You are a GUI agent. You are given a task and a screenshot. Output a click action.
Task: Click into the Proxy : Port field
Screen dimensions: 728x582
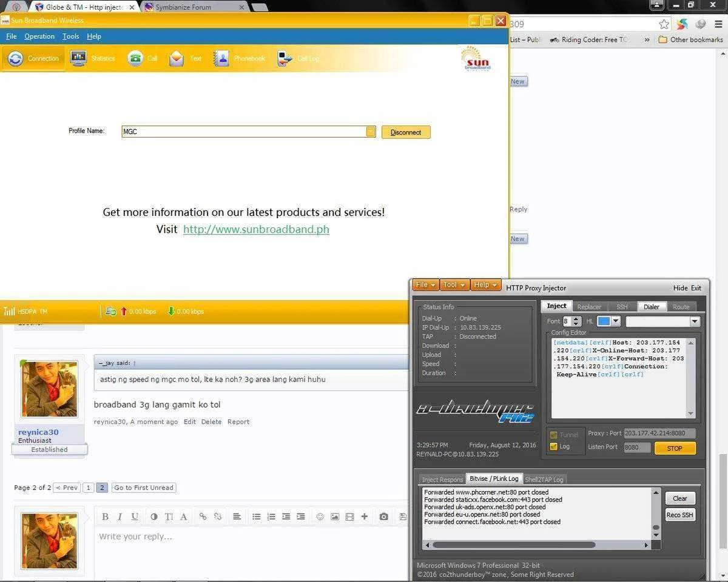(659, 433)
